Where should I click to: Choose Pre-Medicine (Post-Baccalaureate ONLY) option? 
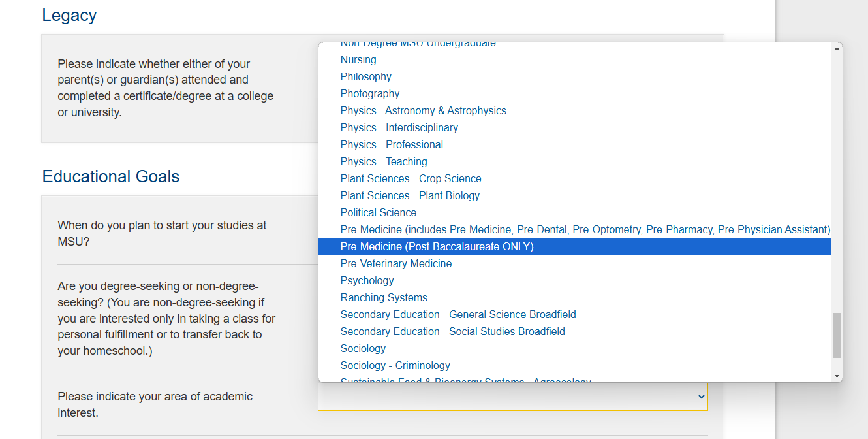pyautogui.click(x=574, y=246)
